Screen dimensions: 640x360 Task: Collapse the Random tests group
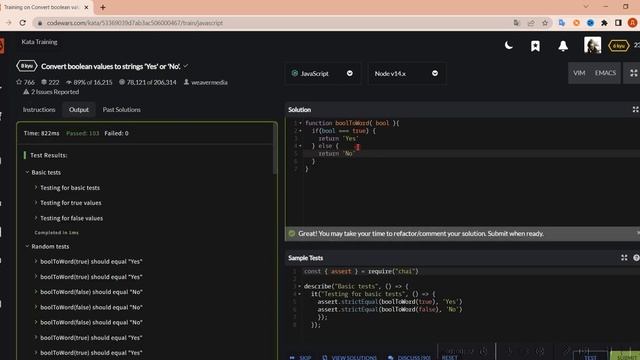(x=27, y=246)
